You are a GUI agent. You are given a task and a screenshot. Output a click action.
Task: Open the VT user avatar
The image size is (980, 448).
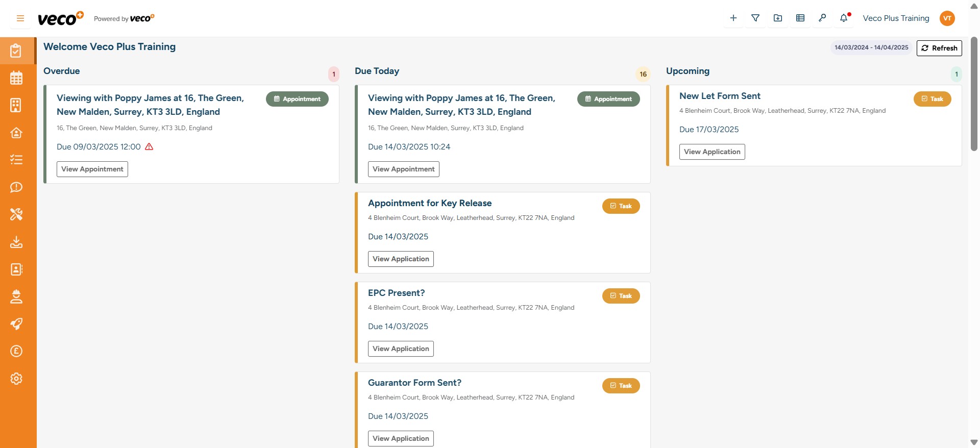[x=947, y=18]
